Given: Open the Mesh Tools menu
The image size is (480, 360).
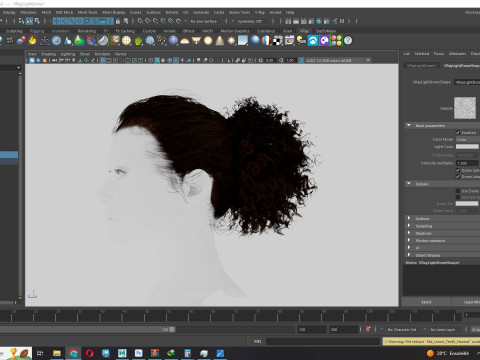Looking at the screenshot, I should (x=87, y=12).
